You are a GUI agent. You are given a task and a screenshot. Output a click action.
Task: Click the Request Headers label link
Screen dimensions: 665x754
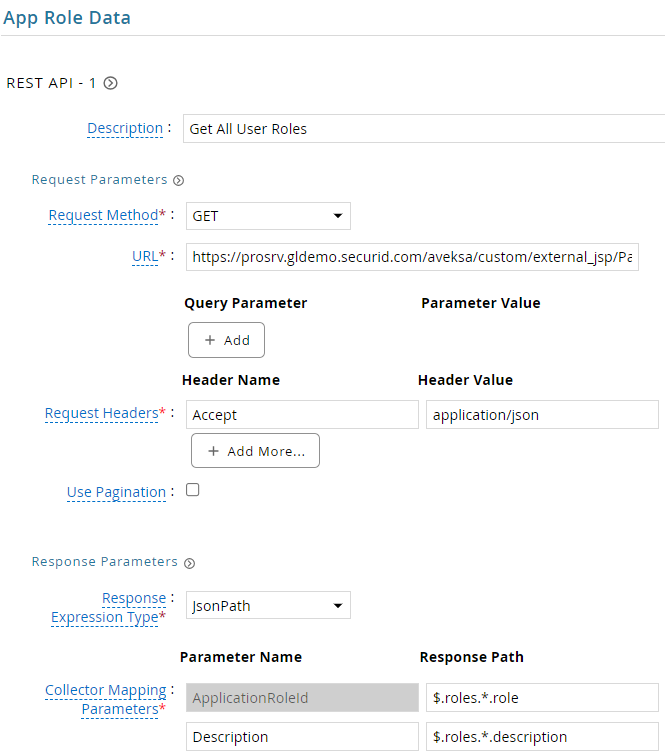pyautogui.click(x=101, y=413)
